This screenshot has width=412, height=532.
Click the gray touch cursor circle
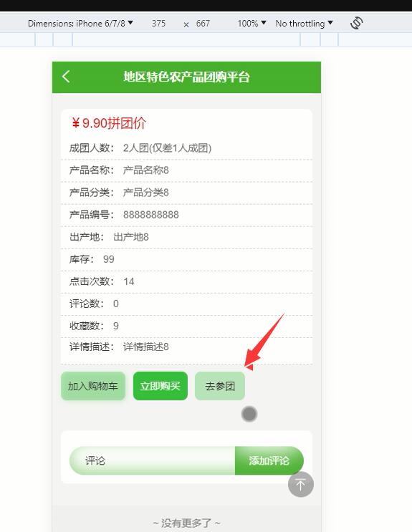pos(249,414)
